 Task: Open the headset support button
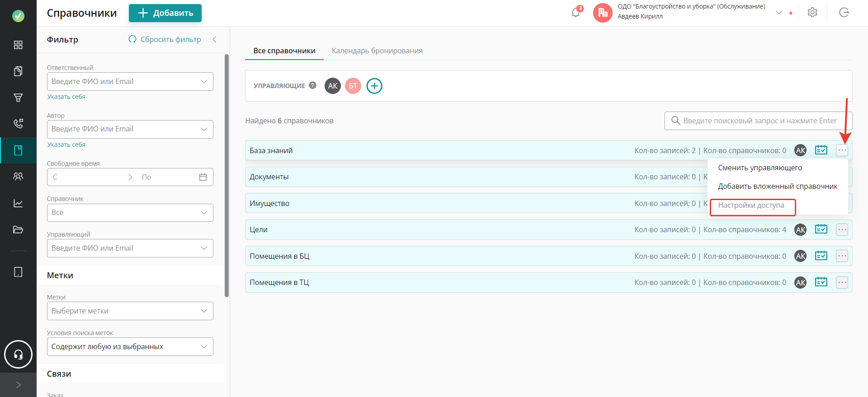point(18,355)
